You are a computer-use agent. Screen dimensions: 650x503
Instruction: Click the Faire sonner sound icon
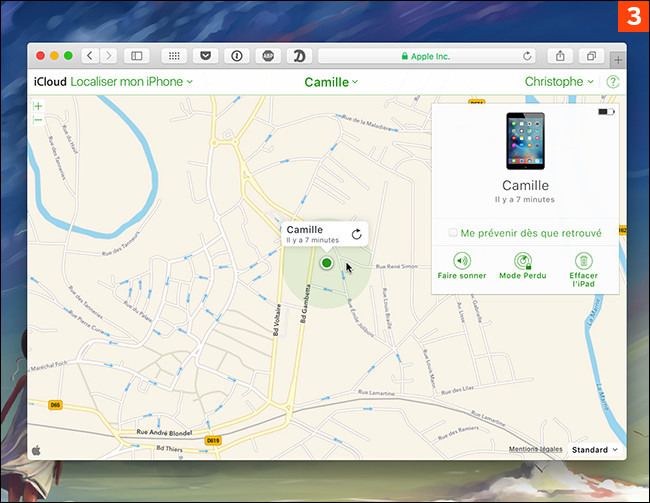pyautogui.click(x=461, y=260)
